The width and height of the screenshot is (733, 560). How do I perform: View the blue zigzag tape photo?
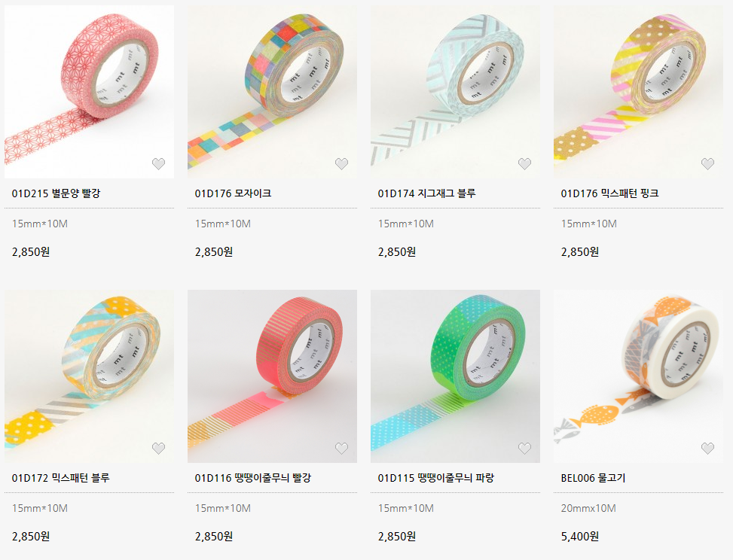[455, 92]
